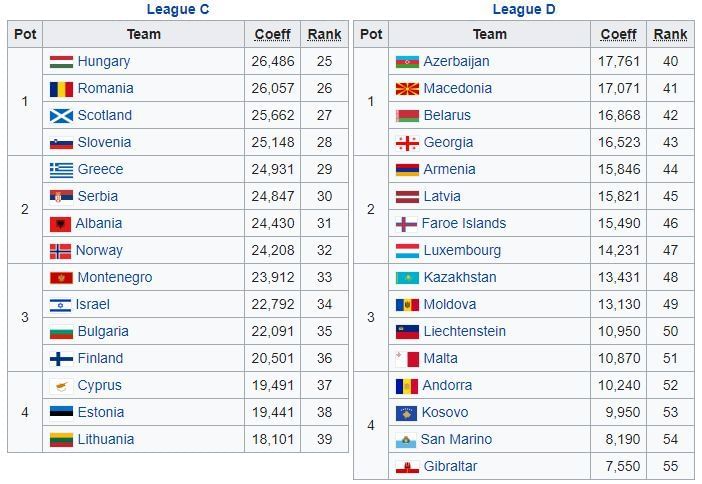Click the Cyprus flag icon
The height and width of the screenshot is (484, 702).
click(x=61, y=386)
